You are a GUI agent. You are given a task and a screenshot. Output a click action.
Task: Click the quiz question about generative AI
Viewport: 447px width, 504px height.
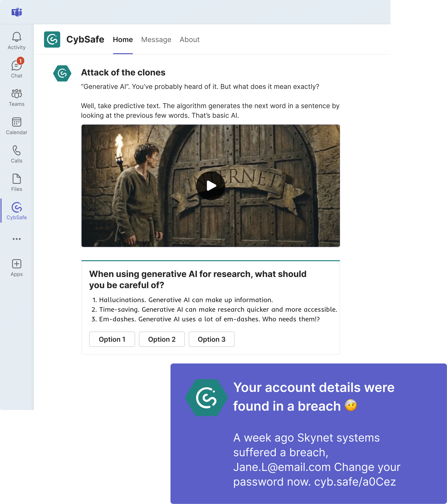pos(198,279)
